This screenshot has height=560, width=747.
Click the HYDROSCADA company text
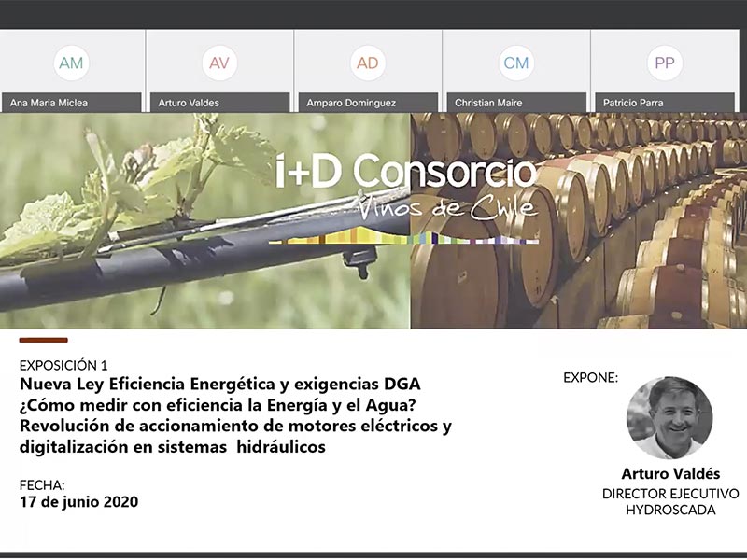pos(670,511)
